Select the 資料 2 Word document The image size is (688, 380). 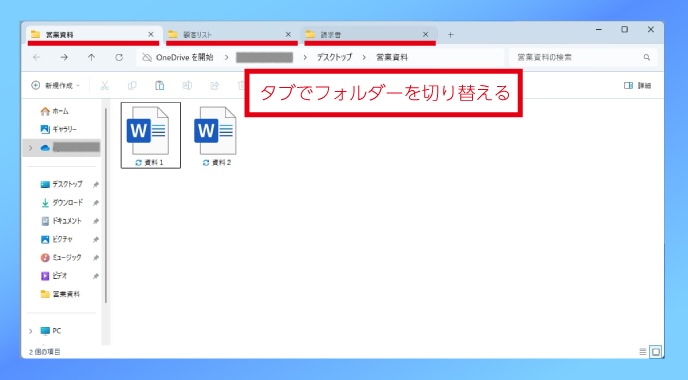(216, 136)
